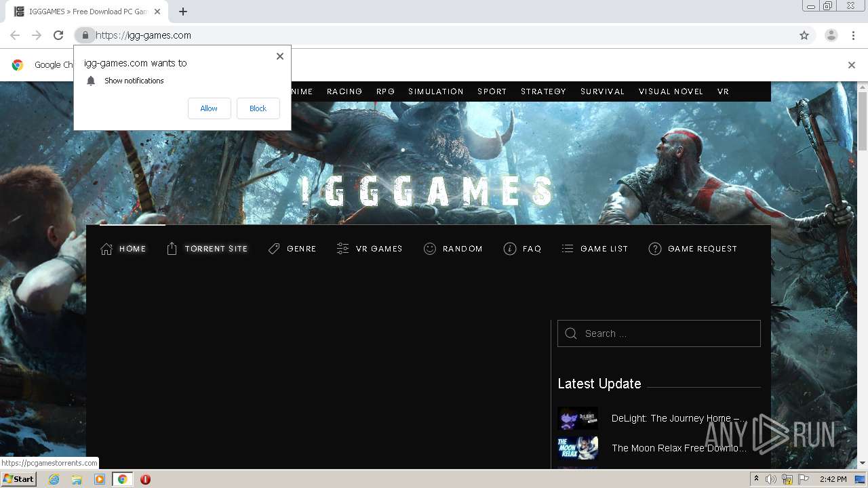Screen dimensions: 868x488
Task: Close the Google Chrome info bar
Action: [852, 65]
